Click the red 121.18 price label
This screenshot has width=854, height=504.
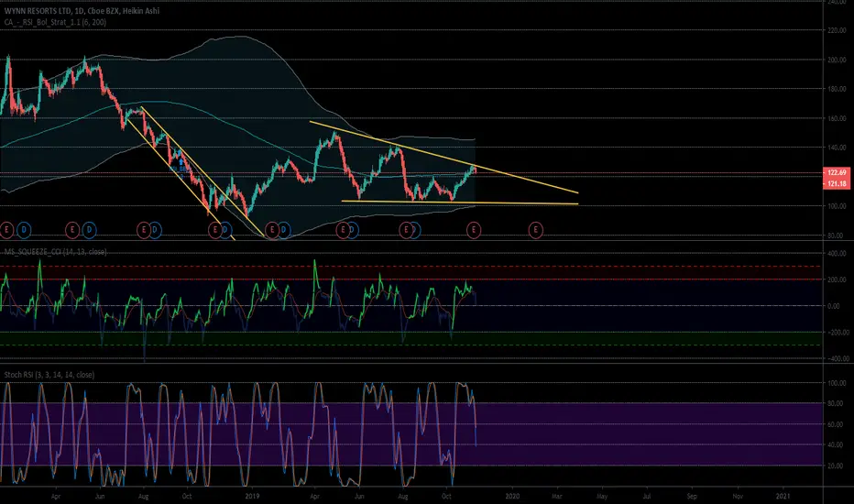(837, 183)
